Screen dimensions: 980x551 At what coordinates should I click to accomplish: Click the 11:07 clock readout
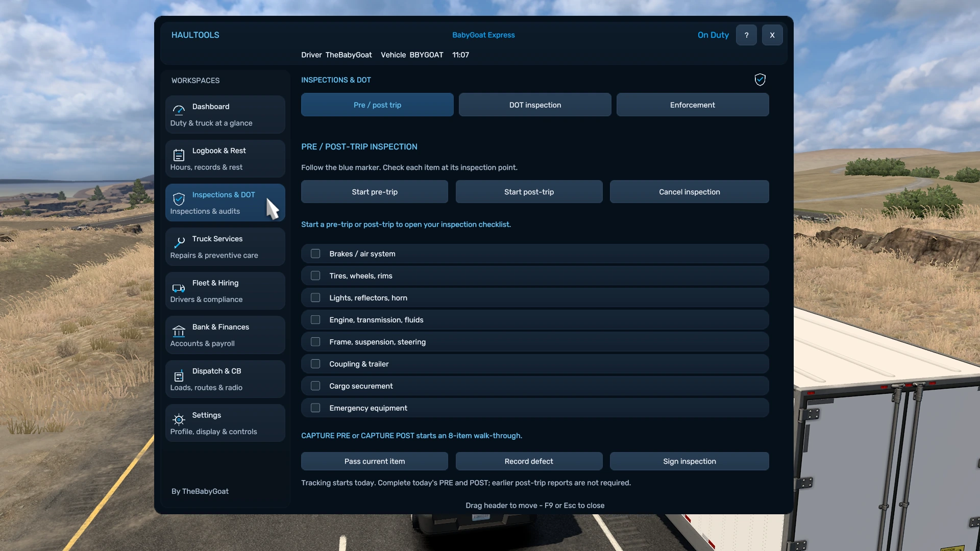coord(460,55)
